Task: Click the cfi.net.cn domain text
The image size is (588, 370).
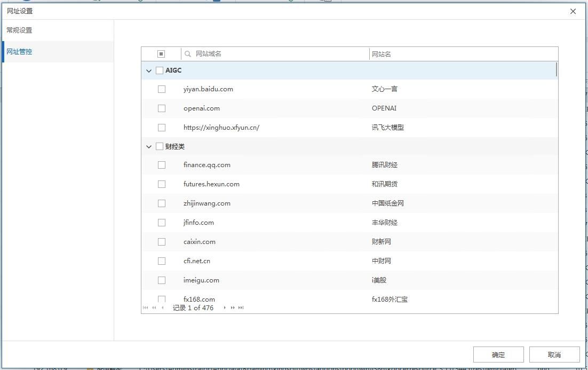Action: coord(196,261)
